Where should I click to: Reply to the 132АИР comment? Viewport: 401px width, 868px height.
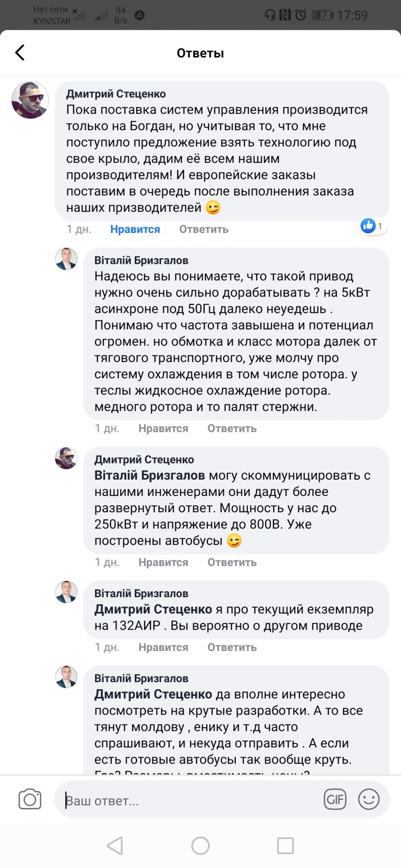coord(232,647)
